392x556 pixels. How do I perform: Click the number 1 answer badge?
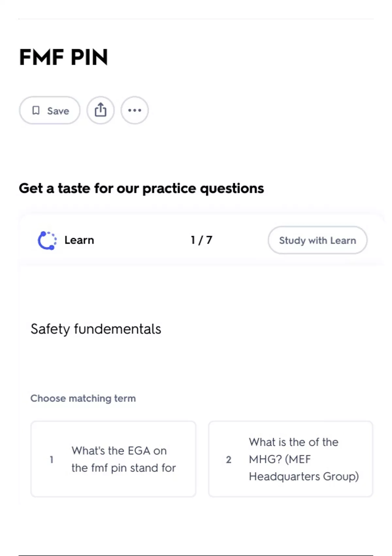pyautogui.click(x=51, y=460)
